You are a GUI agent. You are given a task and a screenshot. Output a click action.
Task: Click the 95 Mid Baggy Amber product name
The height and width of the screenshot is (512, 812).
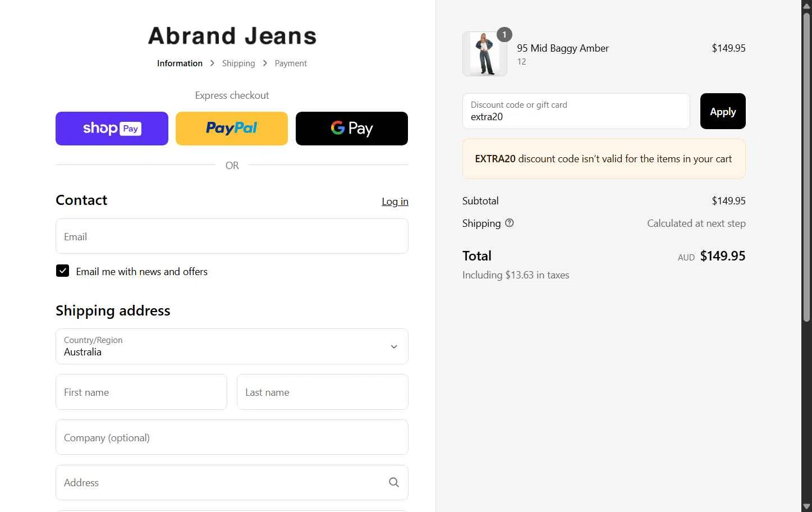(x=563, y=48)
